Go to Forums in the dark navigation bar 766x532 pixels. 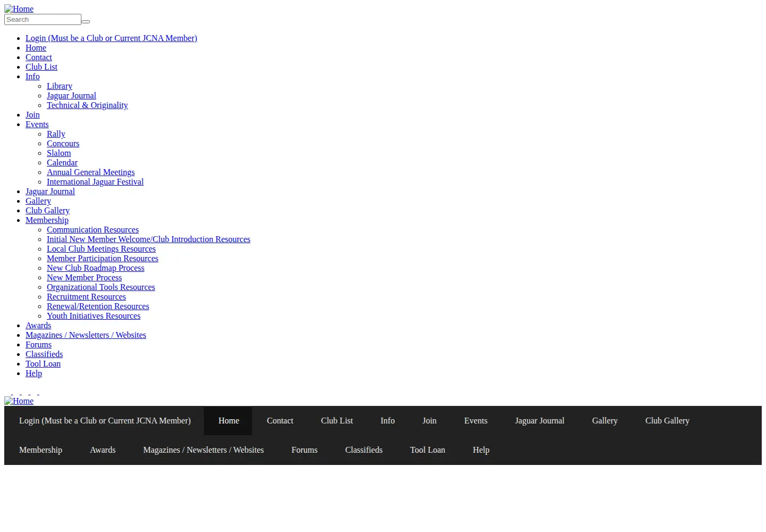click(x=304, y=450)
